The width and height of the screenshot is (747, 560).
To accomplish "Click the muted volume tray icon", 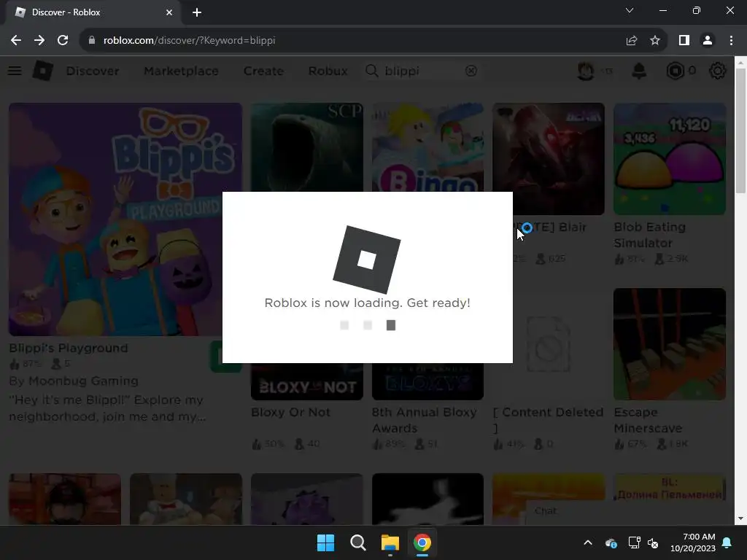I will pos(653,542).
